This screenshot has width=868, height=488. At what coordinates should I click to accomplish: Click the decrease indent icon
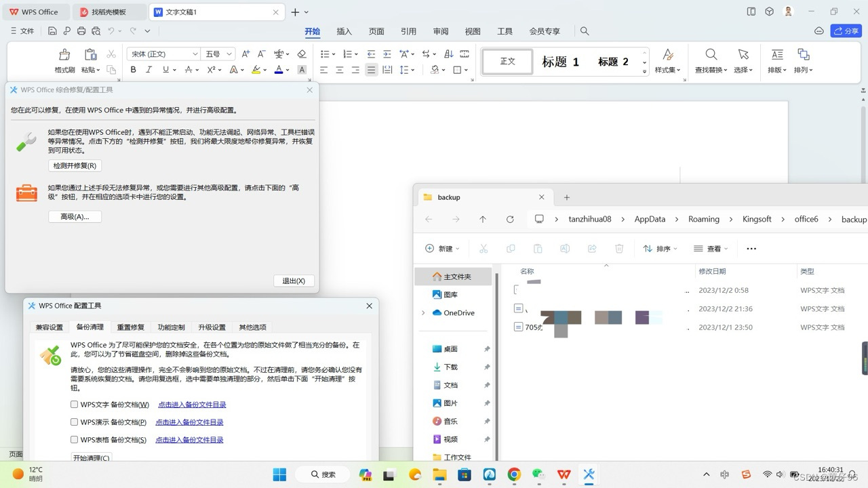371,54
